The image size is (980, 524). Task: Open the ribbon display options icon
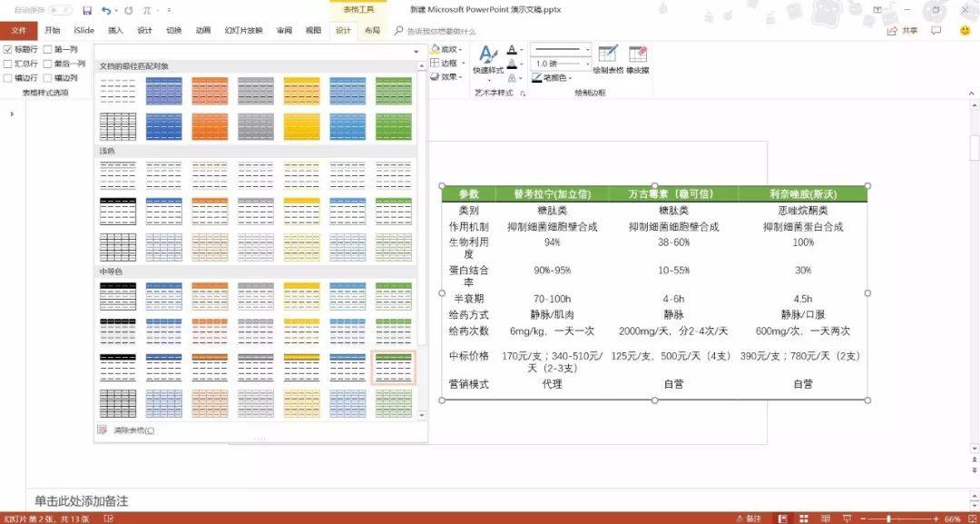click(x=878, y=10)
